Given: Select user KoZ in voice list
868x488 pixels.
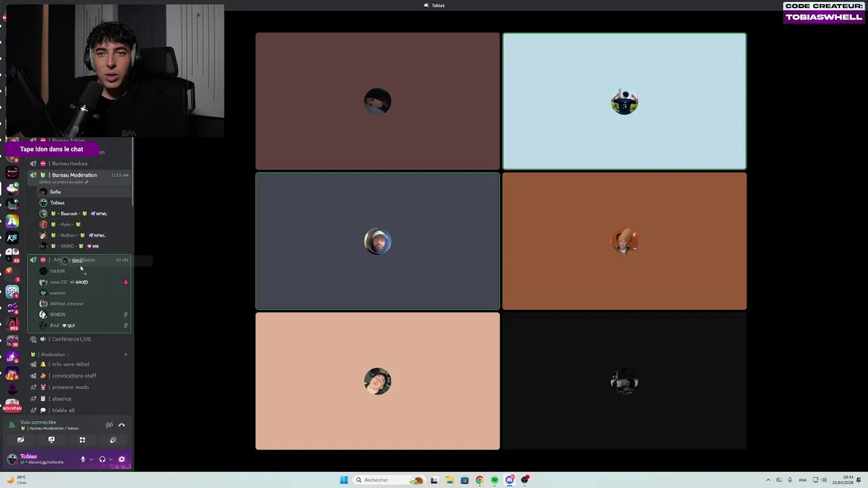Looking at the screenshot, I should (83, 325).
